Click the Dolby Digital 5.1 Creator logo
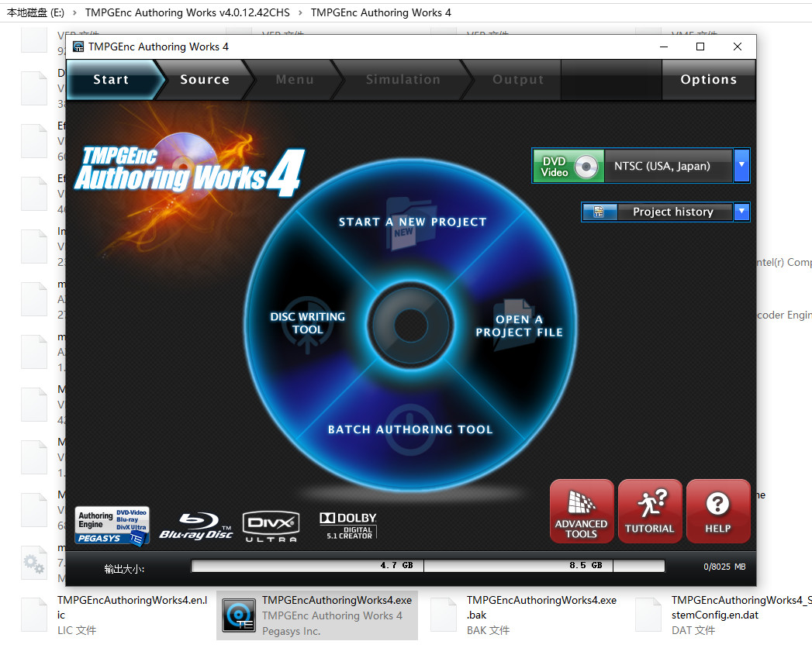Viewport: 812px width, 648px height. (348, 526)
